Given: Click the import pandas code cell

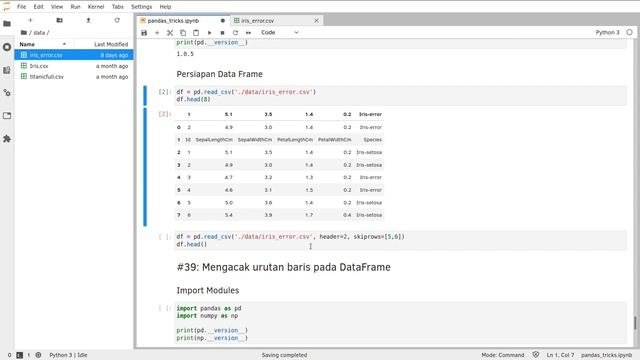Looking at the screenshot, I should point(400,323).
